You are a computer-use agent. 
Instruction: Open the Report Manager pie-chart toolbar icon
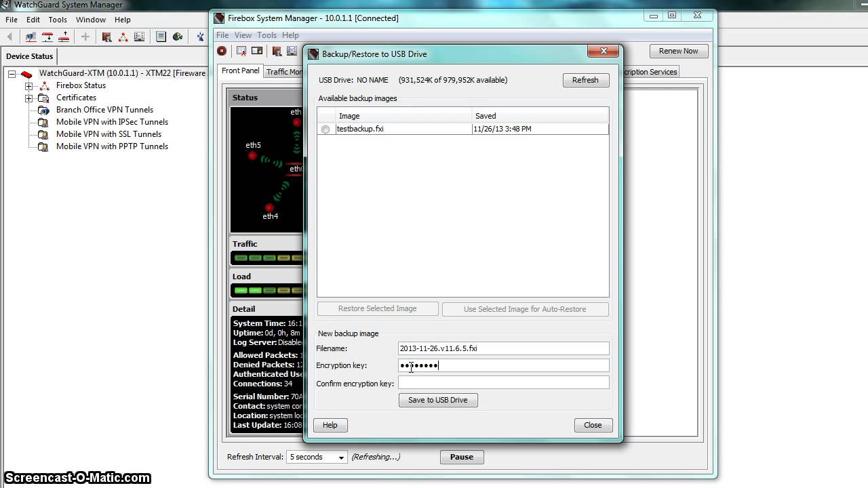coord(178,37)
